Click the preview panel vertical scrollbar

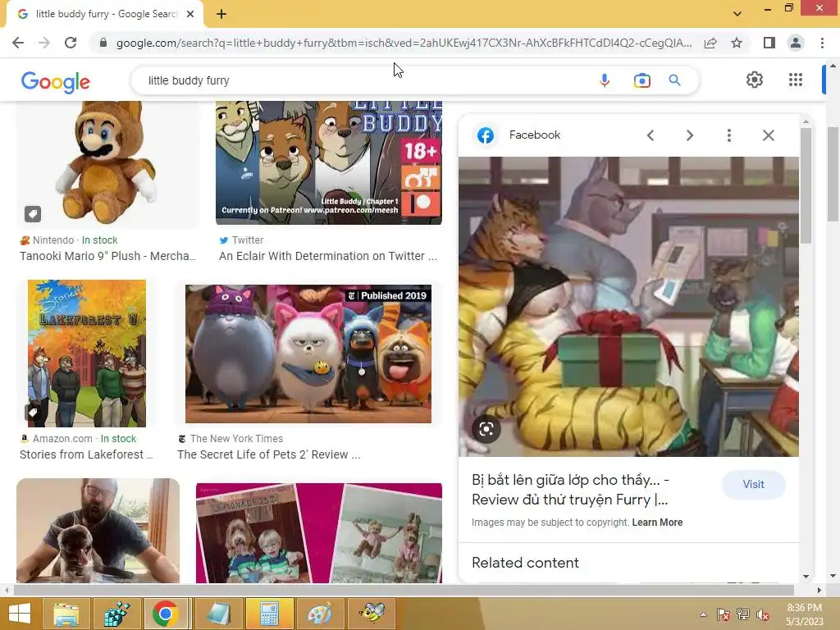[x=806, y=188]
